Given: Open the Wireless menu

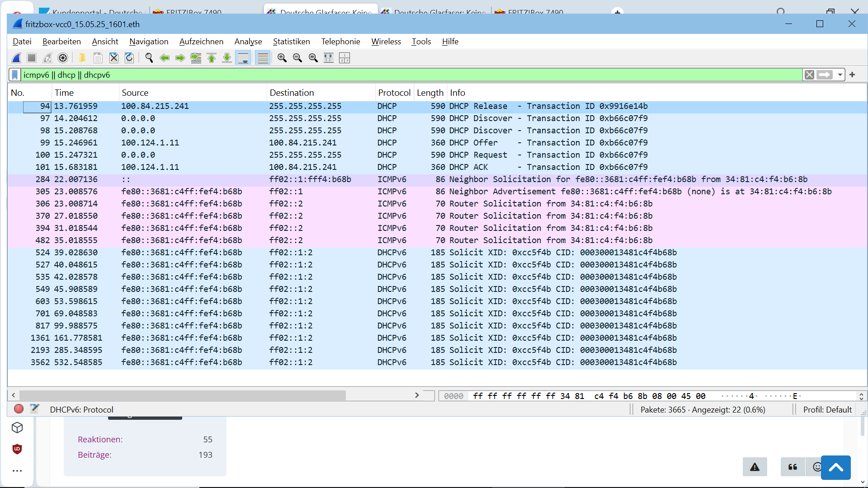Looking at the screenshot, I should pyautogui.click(x=386, y=42).
